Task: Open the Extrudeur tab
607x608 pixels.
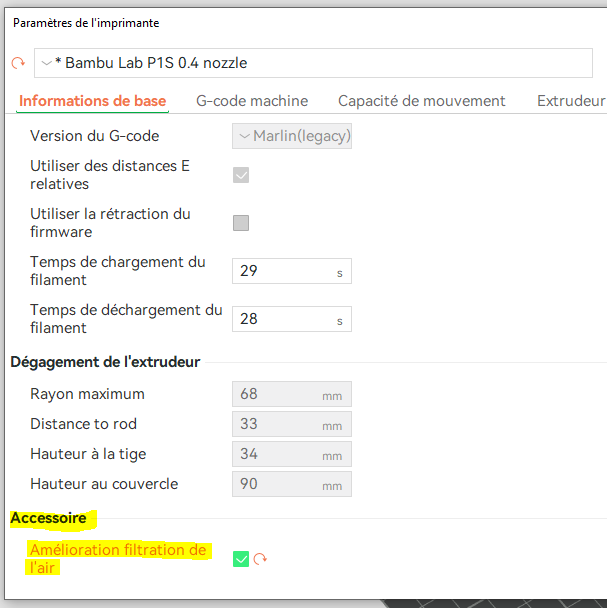Action: [571, 101]
